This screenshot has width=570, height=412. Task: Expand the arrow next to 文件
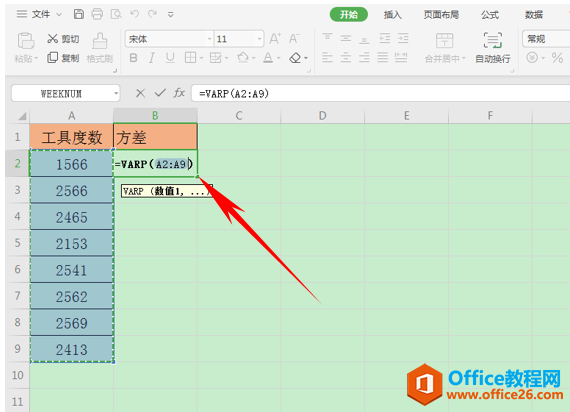[x=59, y=15]
